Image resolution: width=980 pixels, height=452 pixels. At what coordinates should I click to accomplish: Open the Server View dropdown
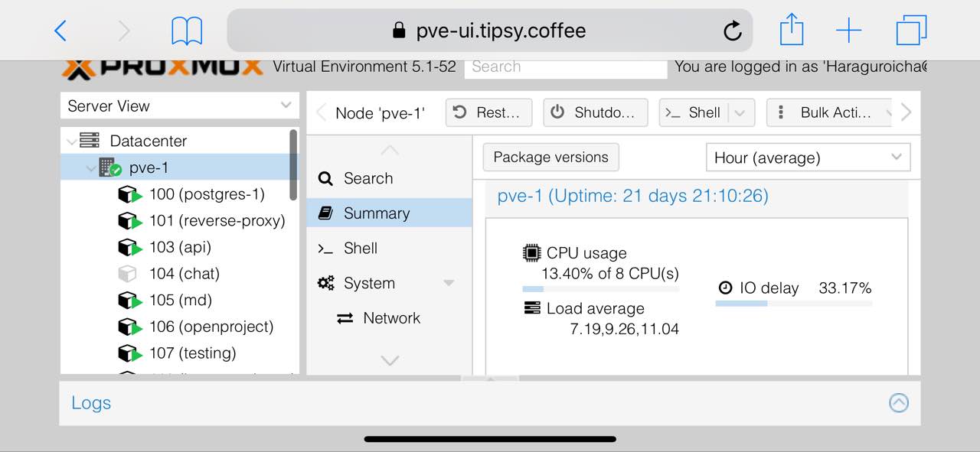click(180, 106)
